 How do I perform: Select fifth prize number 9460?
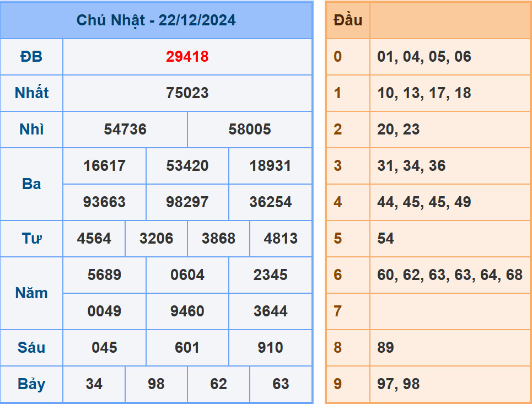(187, 311)
